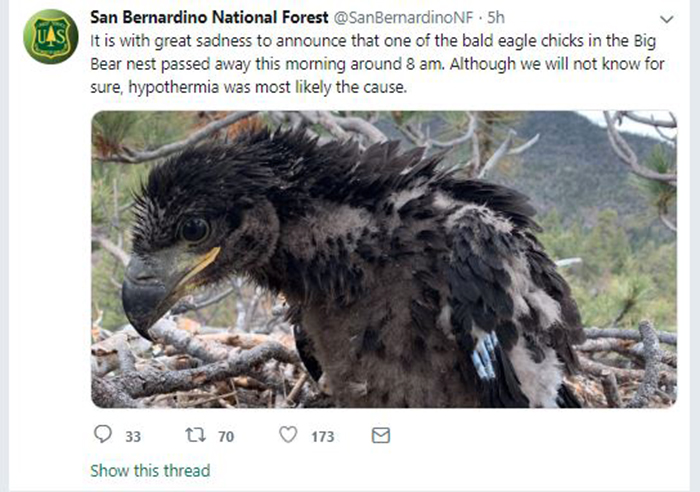Screen dimensions: 700x492
Task: Click the Show this thread link
Action: [150, 471]
